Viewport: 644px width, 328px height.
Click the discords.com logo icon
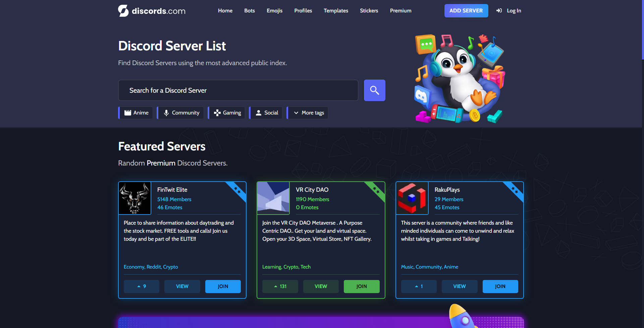(123, 11)
